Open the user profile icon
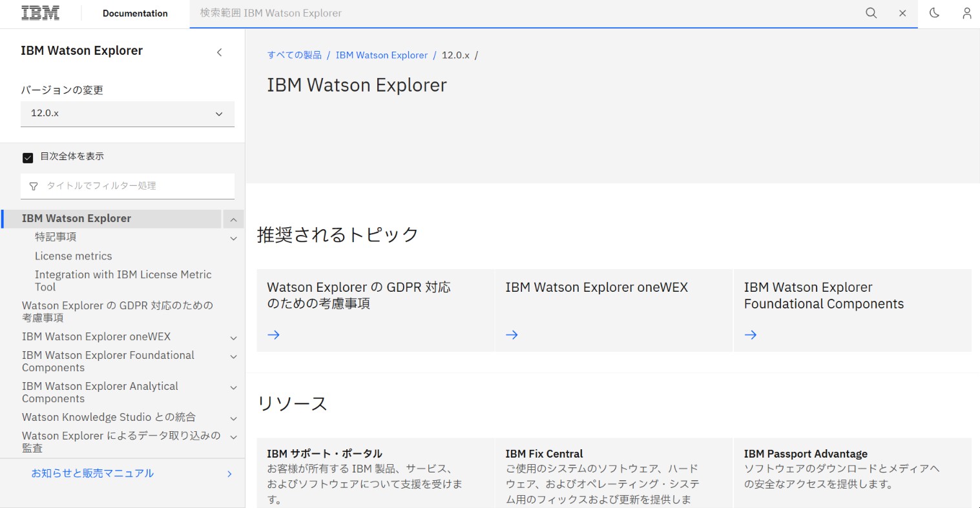This screenshot has width=980, height=508. 966,13
